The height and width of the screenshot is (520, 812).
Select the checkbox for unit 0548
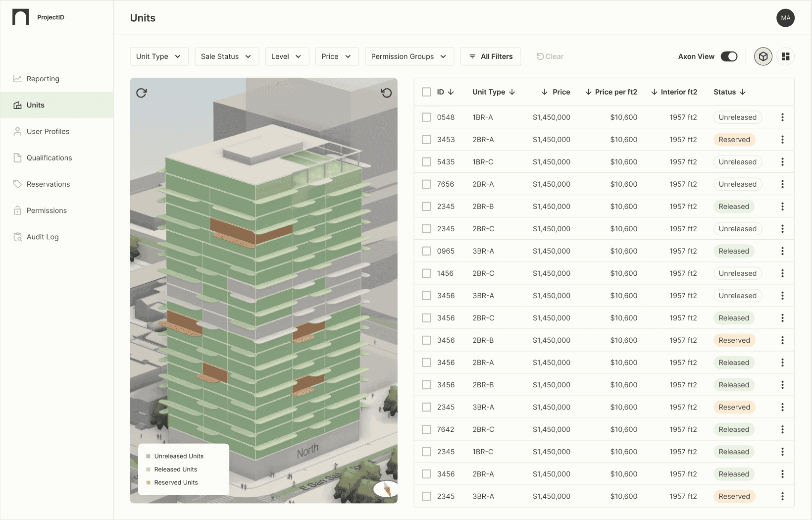tap(426, 117)
